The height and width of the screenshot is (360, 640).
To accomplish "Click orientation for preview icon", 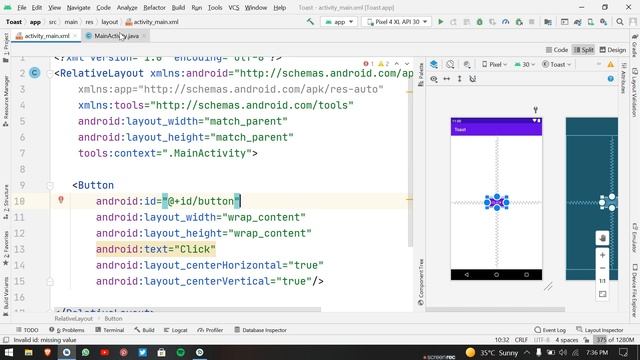I will (450, 64).
